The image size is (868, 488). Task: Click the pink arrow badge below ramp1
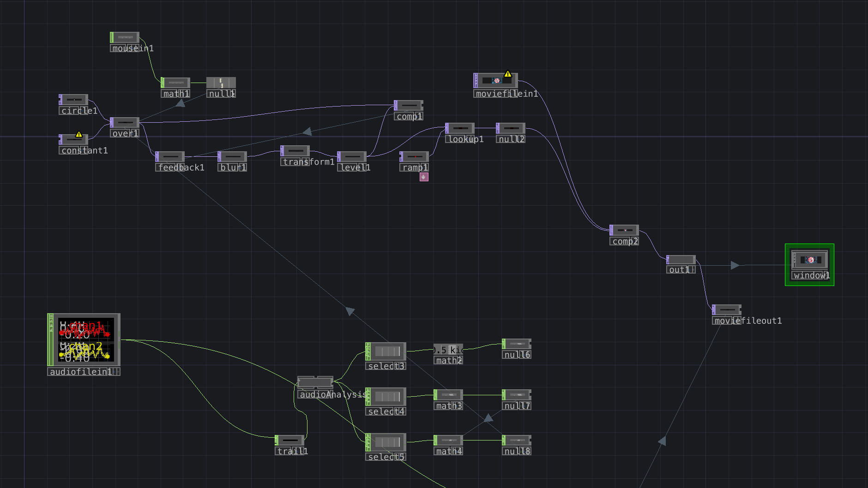pyautogui.click(x=424, y=177)
